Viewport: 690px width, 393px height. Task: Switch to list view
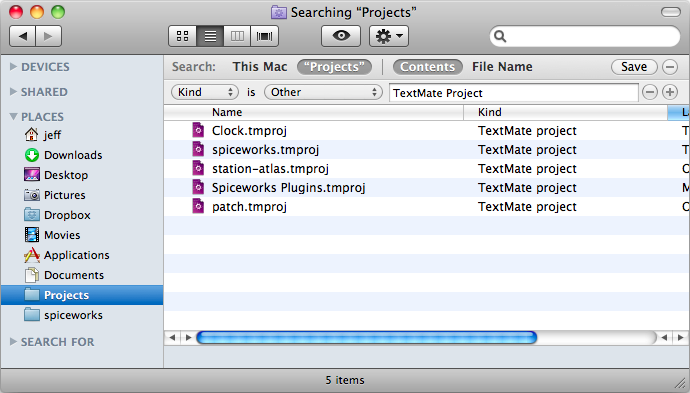210,36
